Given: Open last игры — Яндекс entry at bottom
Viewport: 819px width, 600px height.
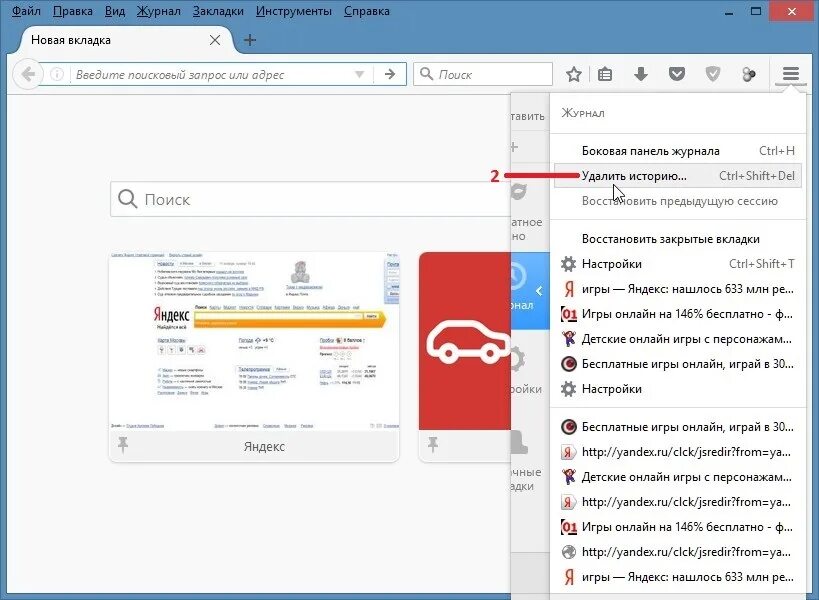Looking at the screenshot, I should (x=677, y=578).
